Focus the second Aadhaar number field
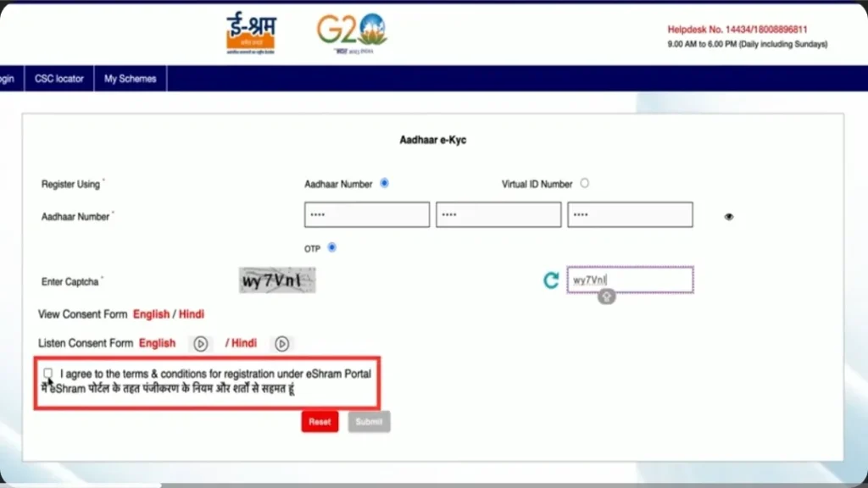Screen dimensions: 868x488 [498, 214]
